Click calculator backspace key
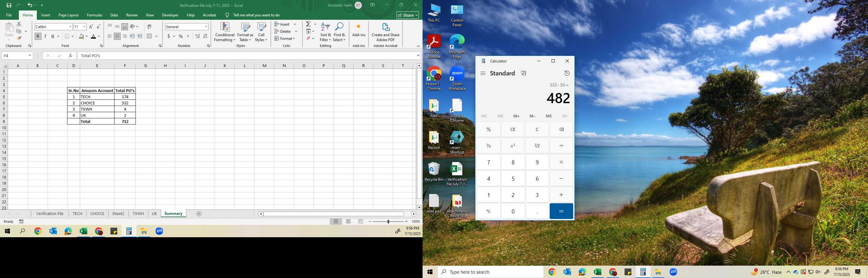 561,129
